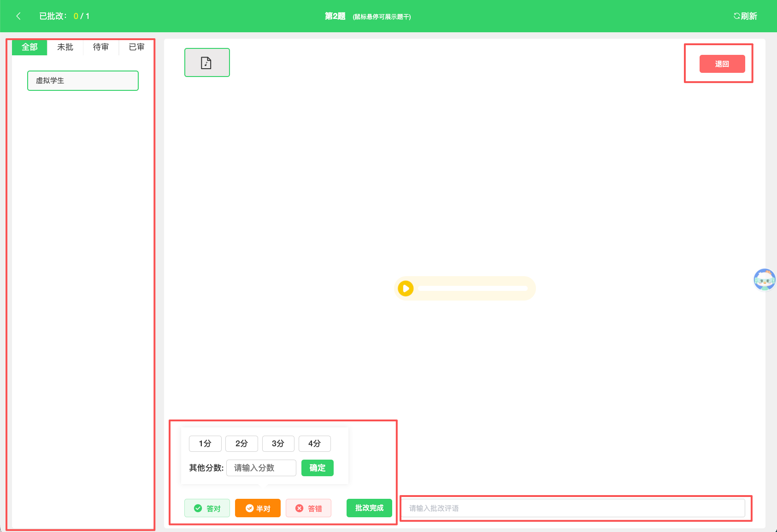Image resolution: width=777 pixels, height=532 pixels.
Task: Play the student's audio recording
Action: tap(406, 289)
